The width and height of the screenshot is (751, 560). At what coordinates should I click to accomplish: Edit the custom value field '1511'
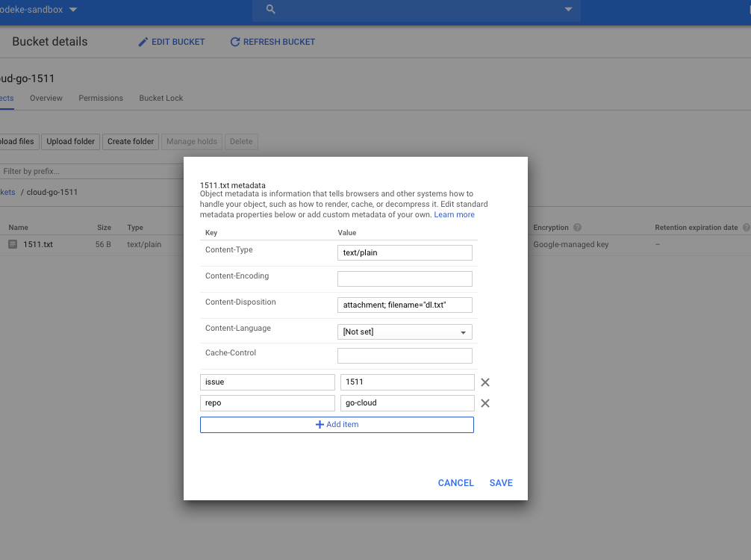point(407,382)
